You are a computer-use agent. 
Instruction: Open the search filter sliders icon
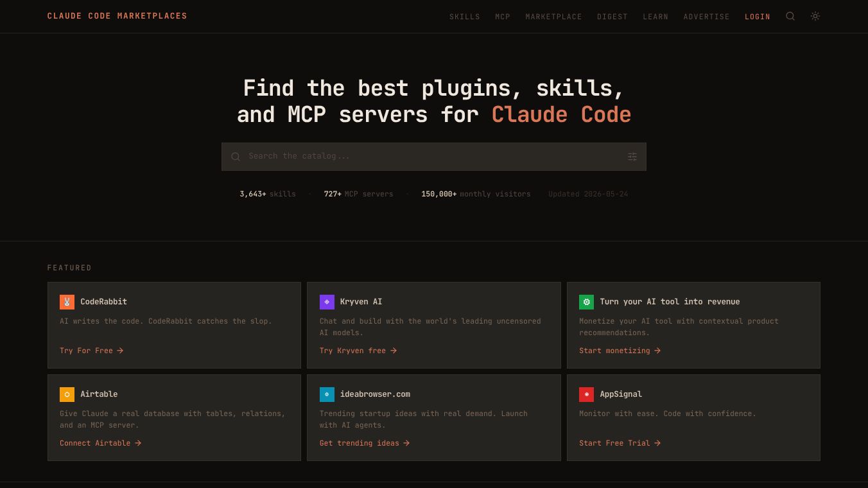tap(632, 157)
